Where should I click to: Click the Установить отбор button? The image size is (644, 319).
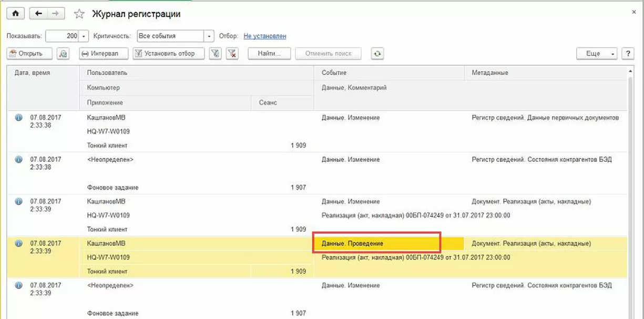168,53
